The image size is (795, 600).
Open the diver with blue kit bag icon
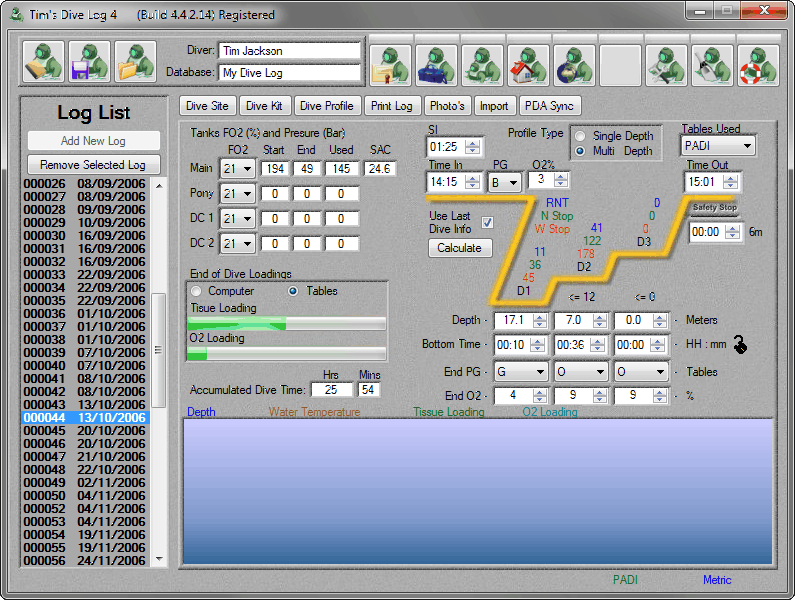[436, 66]
